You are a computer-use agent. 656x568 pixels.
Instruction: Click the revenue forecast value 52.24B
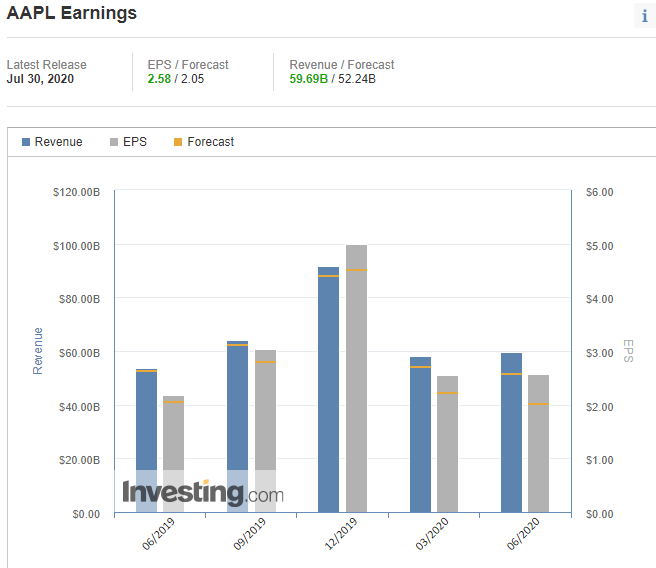coord(357,79)
